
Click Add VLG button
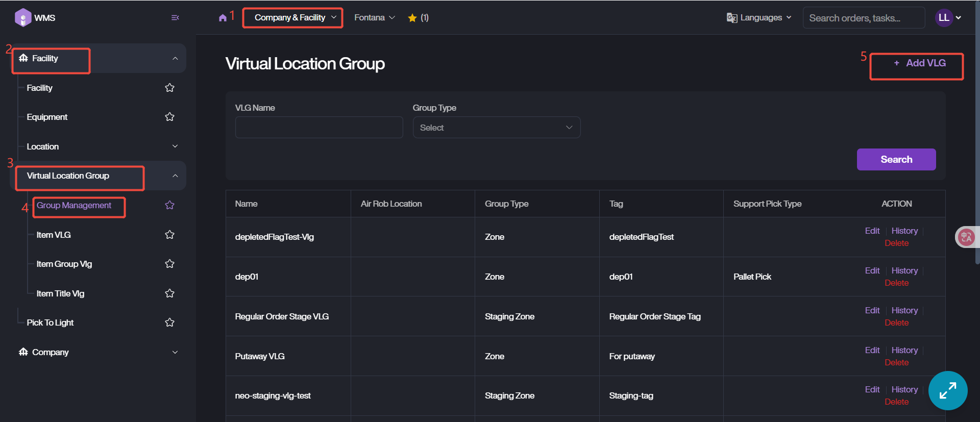coord(920,63)
